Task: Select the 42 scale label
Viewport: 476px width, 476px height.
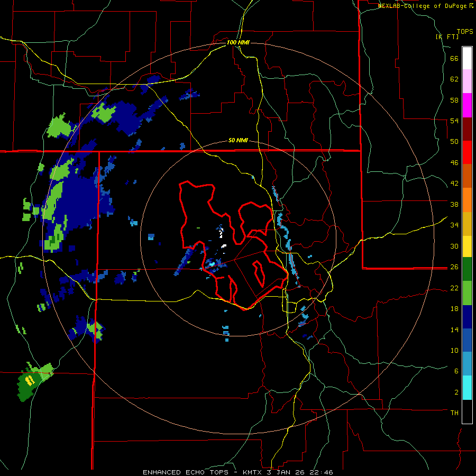Action: [x=454, y=184]
